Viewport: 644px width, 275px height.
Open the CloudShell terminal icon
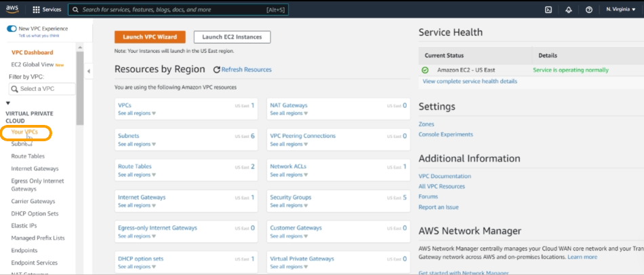click(x=548, y=10)
